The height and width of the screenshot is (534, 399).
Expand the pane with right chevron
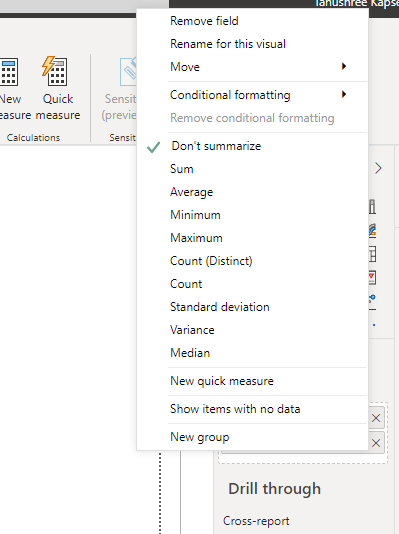point(378,168)
